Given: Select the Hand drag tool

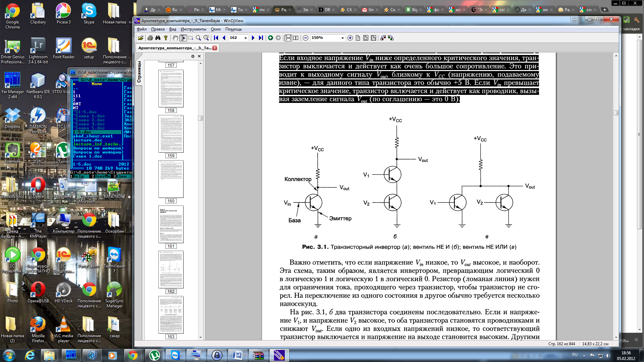Looking at the screenshot, I should [x=175, y=38].
